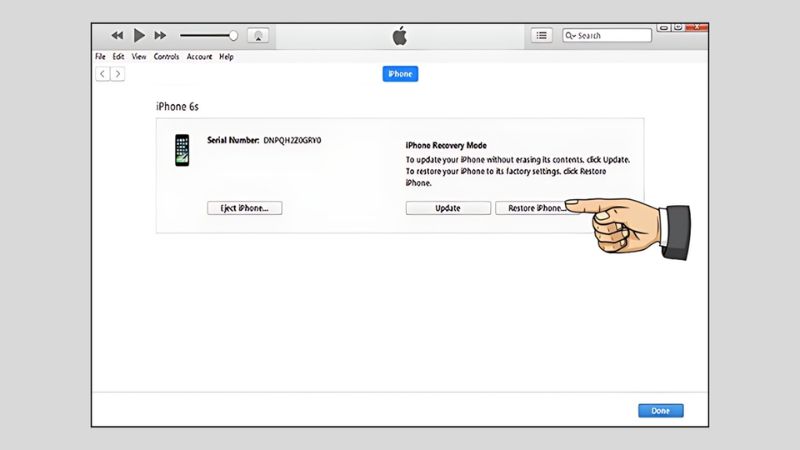Click the serial number DNPQH2Z0GRY0 text
This screenshot has height=450, width=800.
tap(292, 140)
